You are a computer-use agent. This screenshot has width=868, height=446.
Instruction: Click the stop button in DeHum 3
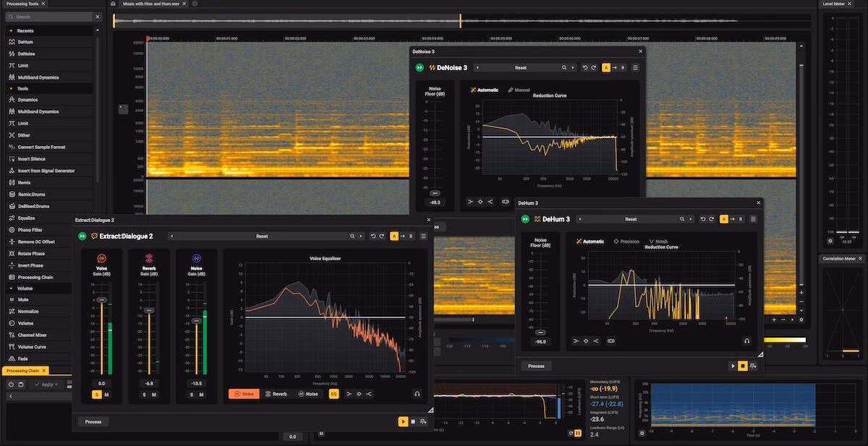(x=743, y=366)
